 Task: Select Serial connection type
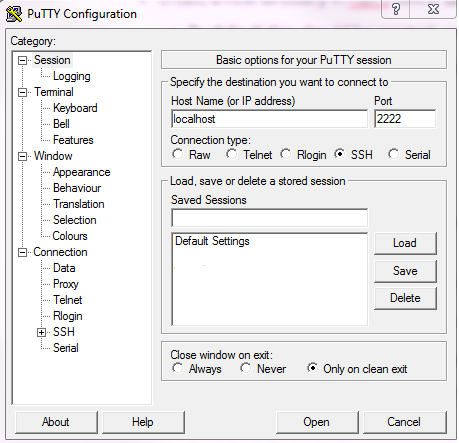click(393, 154)
